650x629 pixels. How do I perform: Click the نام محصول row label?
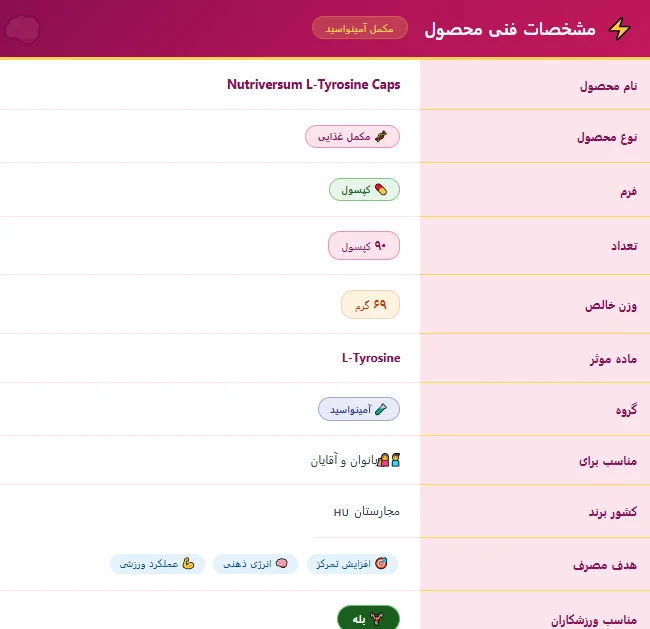point(608,86)
